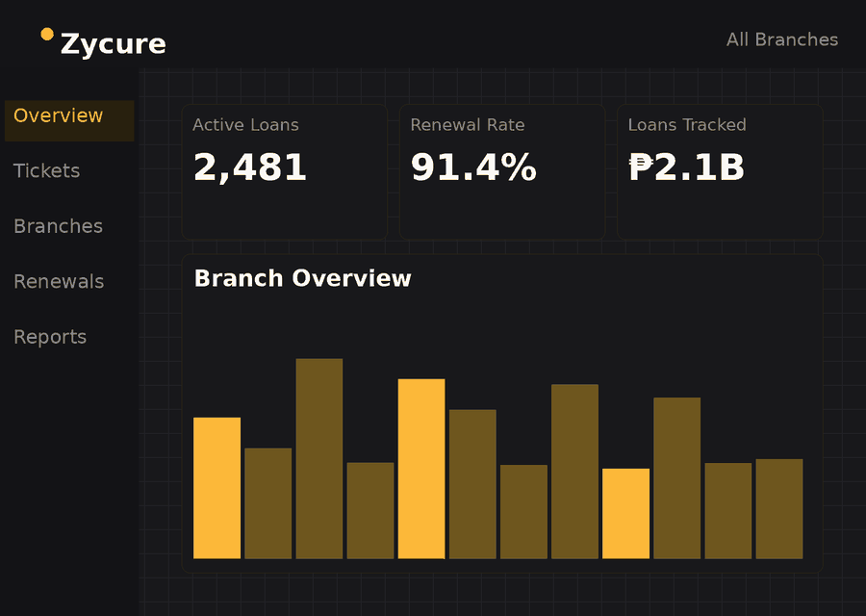Click the ₱2.1B value
866x616 pixels.
click(x=686, y=167)
